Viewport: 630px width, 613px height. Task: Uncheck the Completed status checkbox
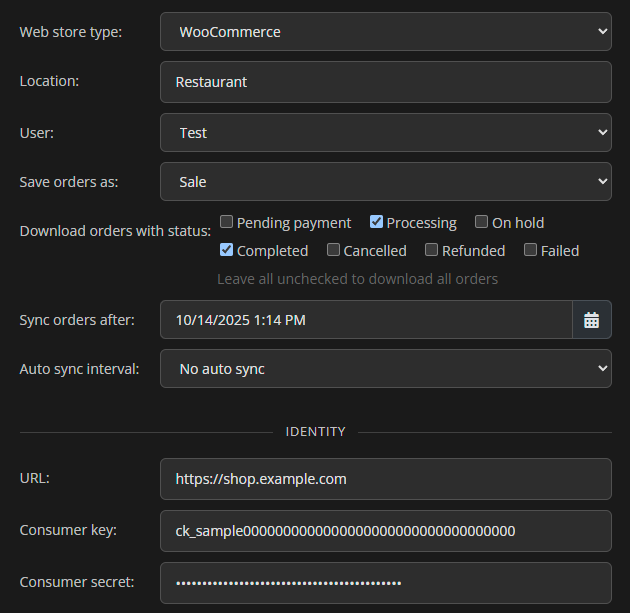pos(226,249)
